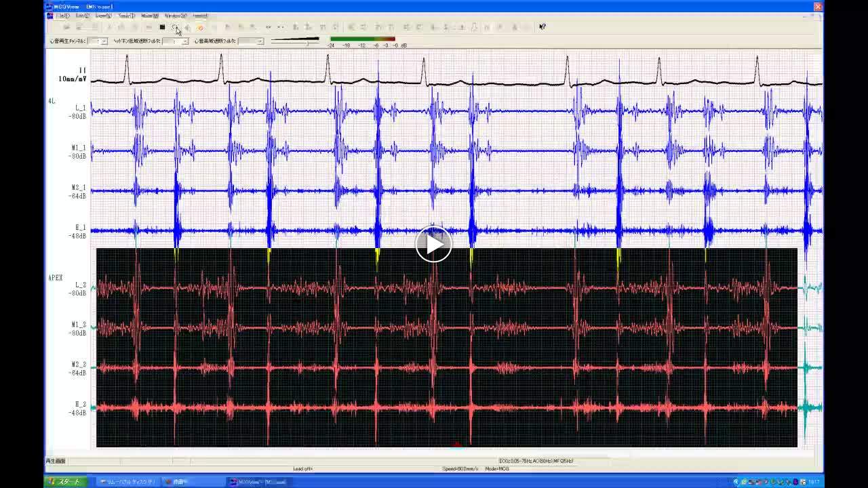
Task: Open the Window menu
Action: point(176,16)
